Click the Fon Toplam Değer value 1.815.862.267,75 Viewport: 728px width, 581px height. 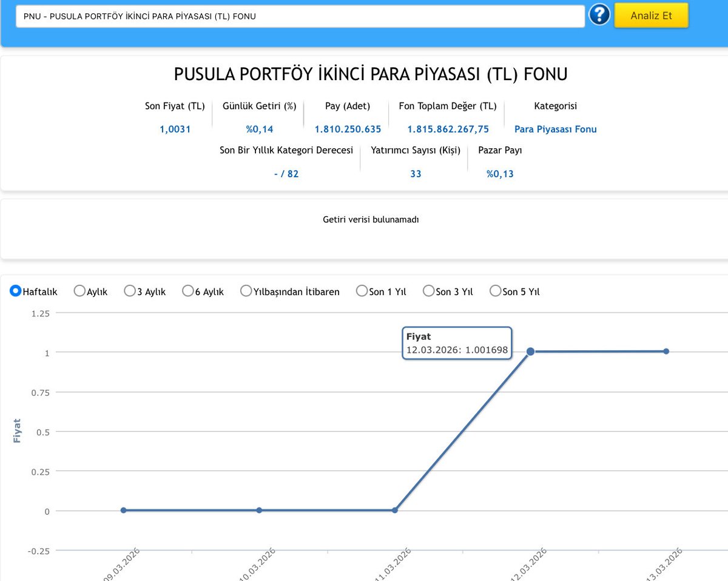click(448, 129)
